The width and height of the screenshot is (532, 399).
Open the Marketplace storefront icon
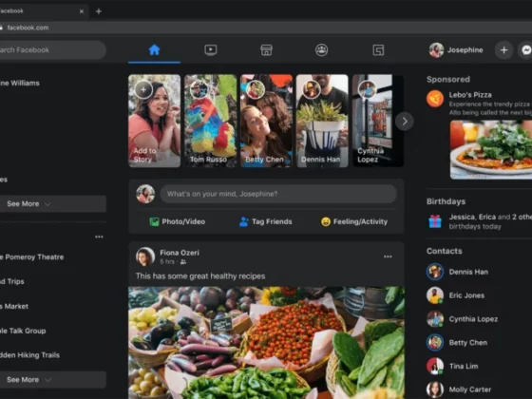coord(266,50)
